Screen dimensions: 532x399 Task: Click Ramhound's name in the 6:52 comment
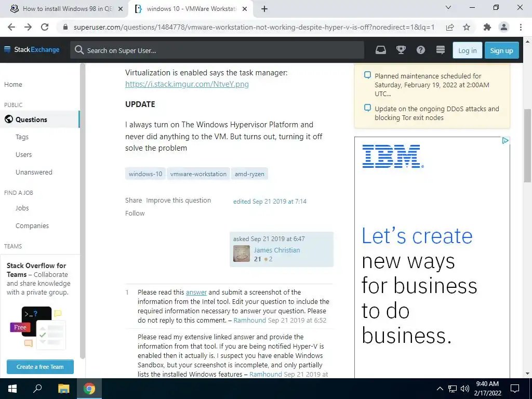[x=250, y=321]
